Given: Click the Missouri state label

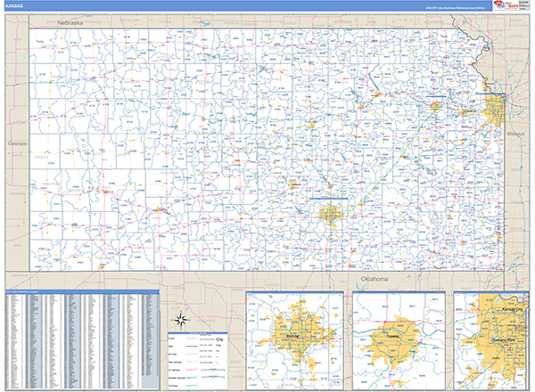Looking at the screenshot, I should pyautogui.click(x=516, y=134).
